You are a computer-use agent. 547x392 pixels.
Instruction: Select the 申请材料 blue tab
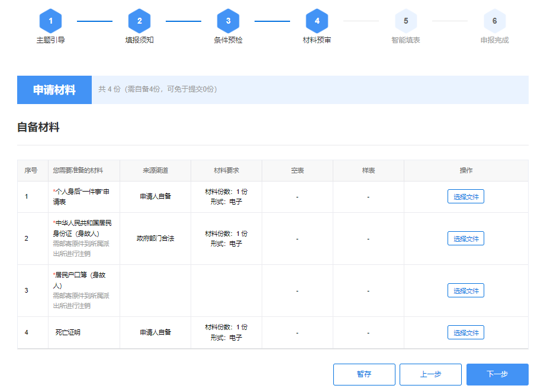point(54,90)
